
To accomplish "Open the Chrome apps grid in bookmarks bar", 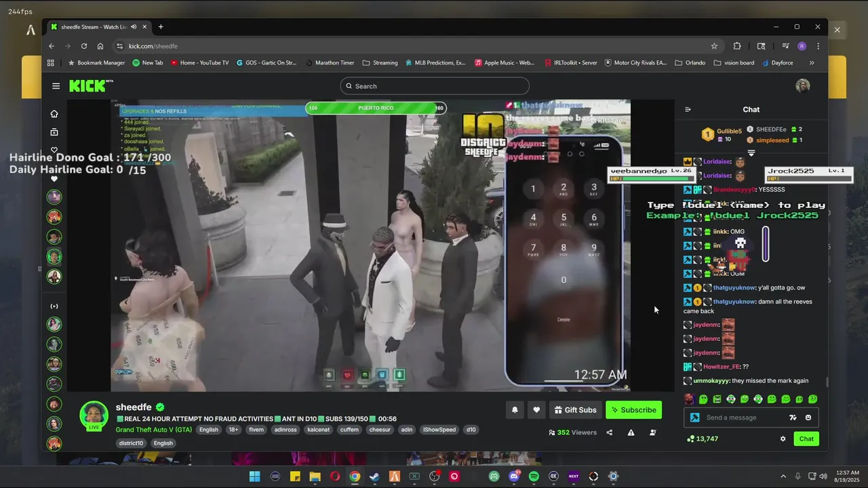I will [51, 62].
